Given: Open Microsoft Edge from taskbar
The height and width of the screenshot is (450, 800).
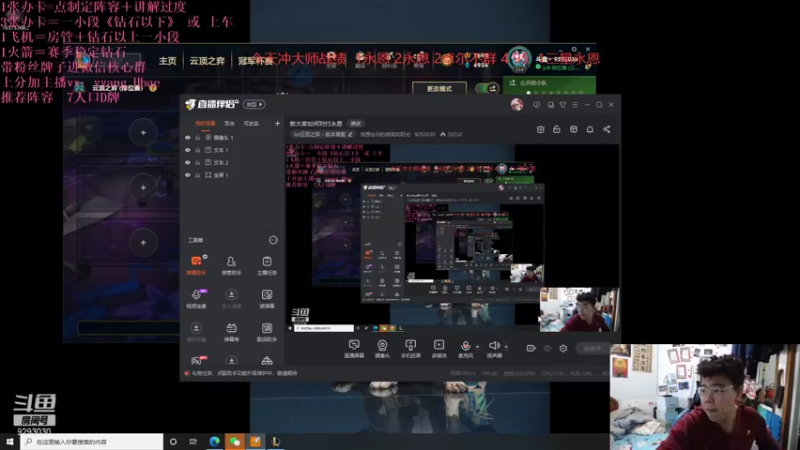Looking at the screenshot, I should [x=214, y=441].
